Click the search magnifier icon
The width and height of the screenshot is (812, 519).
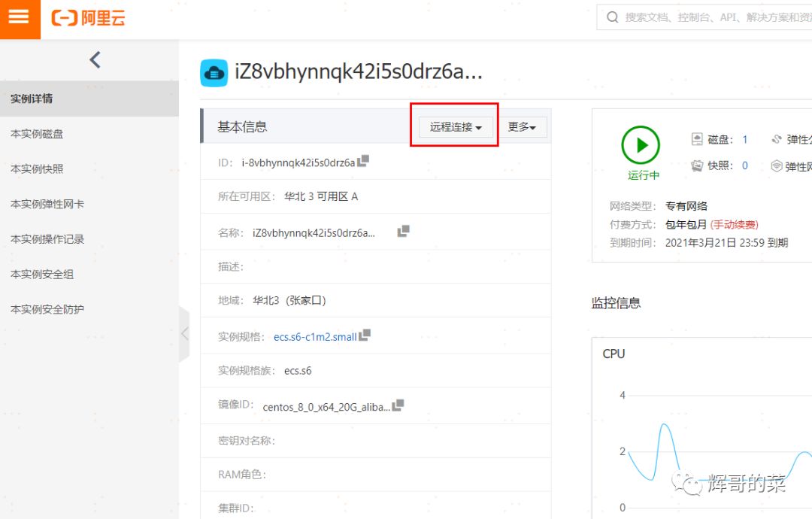612,17
